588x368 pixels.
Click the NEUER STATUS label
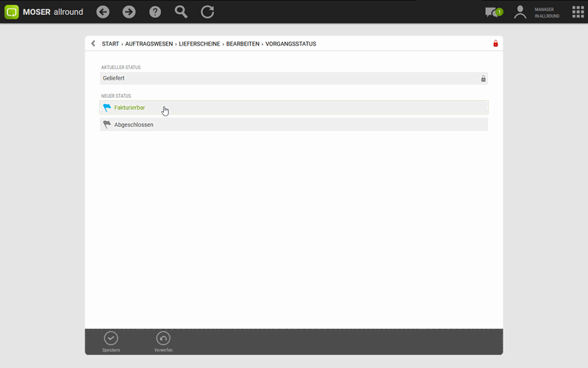[x=116, y=96]
